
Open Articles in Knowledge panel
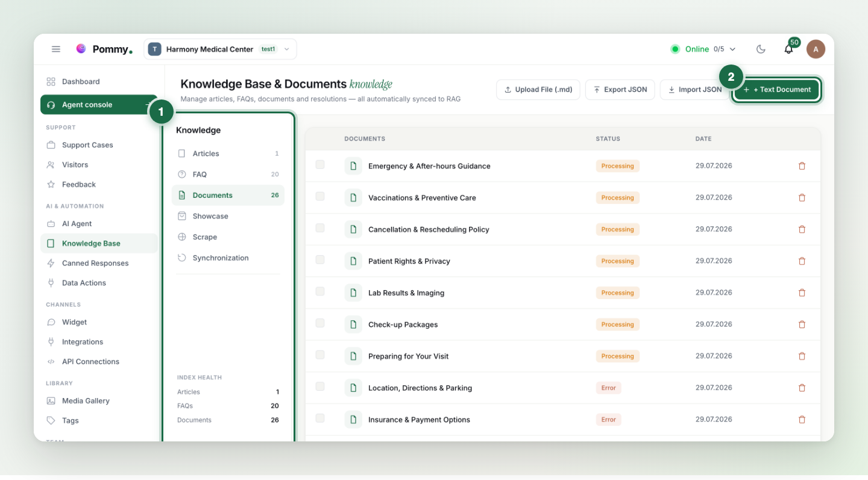[228, 154]
